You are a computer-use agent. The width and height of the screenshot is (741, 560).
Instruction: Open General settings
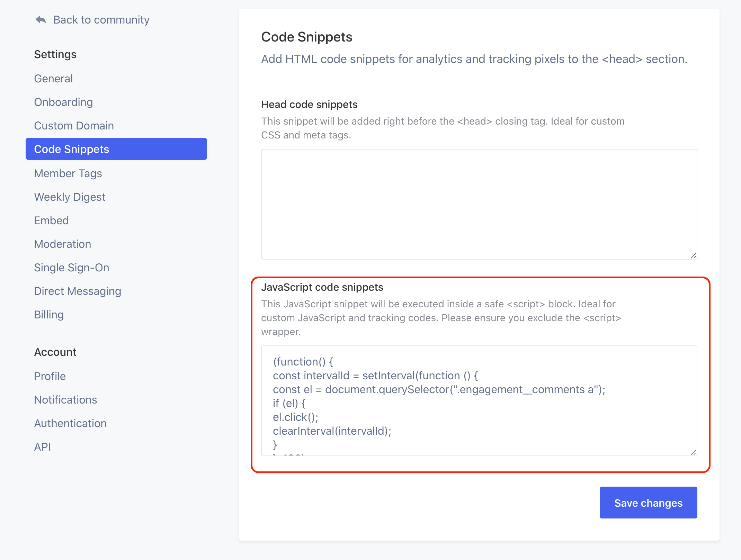click(x=53, y=79)
